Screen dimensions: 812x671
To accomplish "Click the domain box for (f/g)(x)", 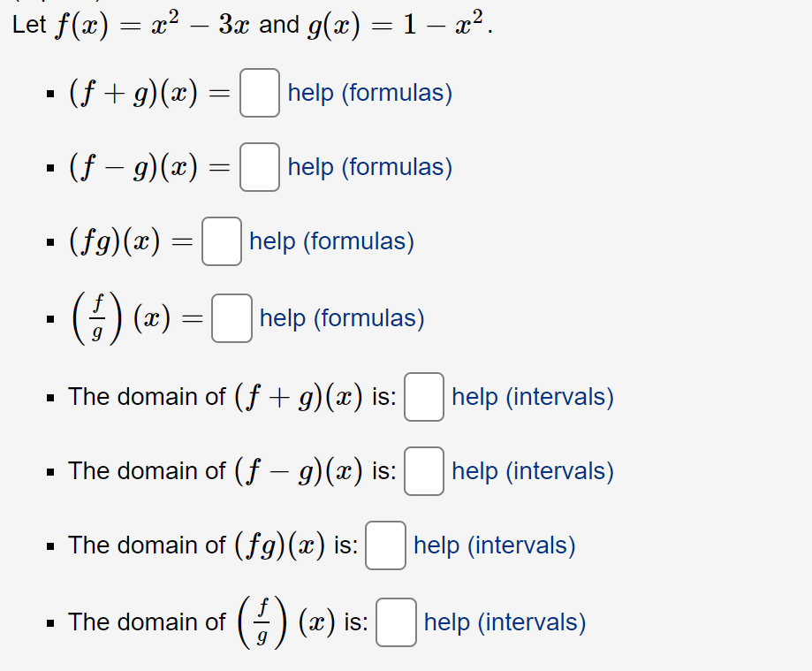I will [395, 623].
